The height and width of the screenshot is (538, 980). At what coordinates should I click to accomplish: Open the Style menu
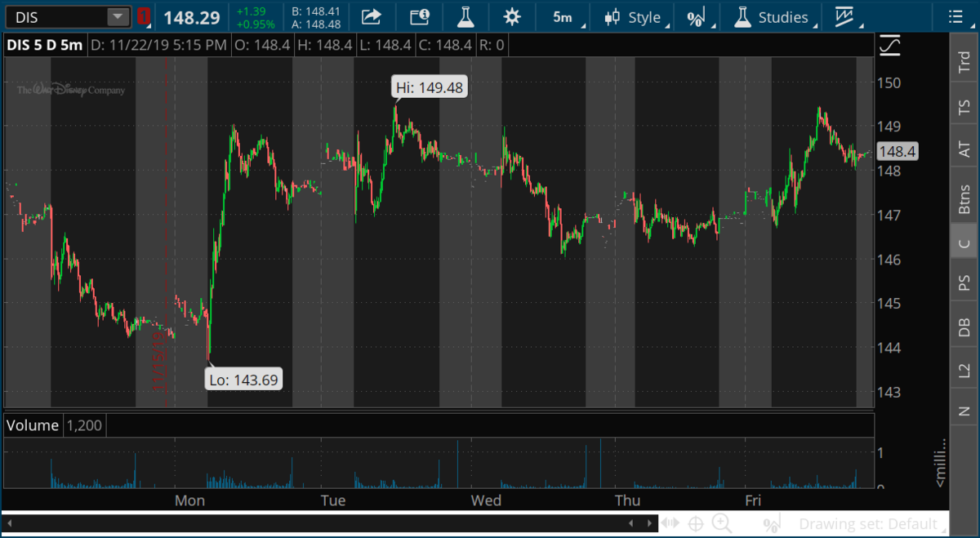tap(638, 17)
